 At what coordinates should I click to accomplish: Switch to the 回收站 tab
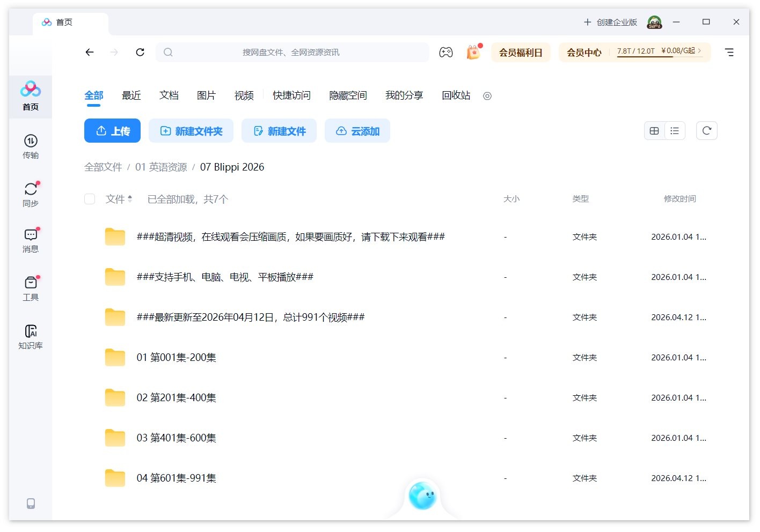point(456,95)
